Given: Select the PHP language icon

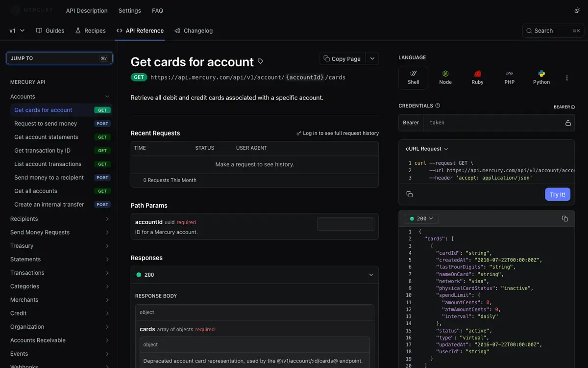Looking at the screenshot, I should pos(510,78).
